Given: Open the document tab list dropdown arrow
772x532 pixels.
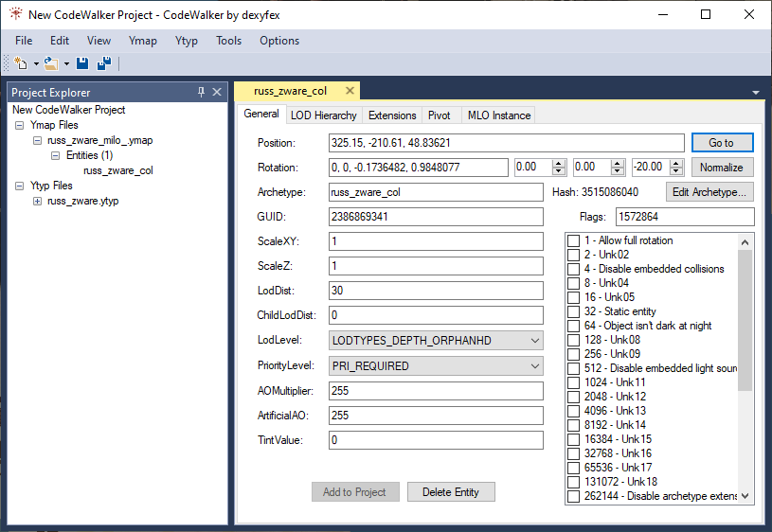Looking at the screenshot, I should click(x=756, y=93).
